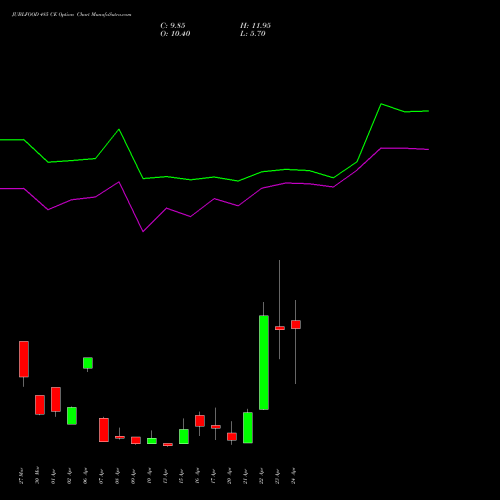Click the green candle above 06 Apr
The width and height of the screenshot is (500, 500).
pos(88,363)
